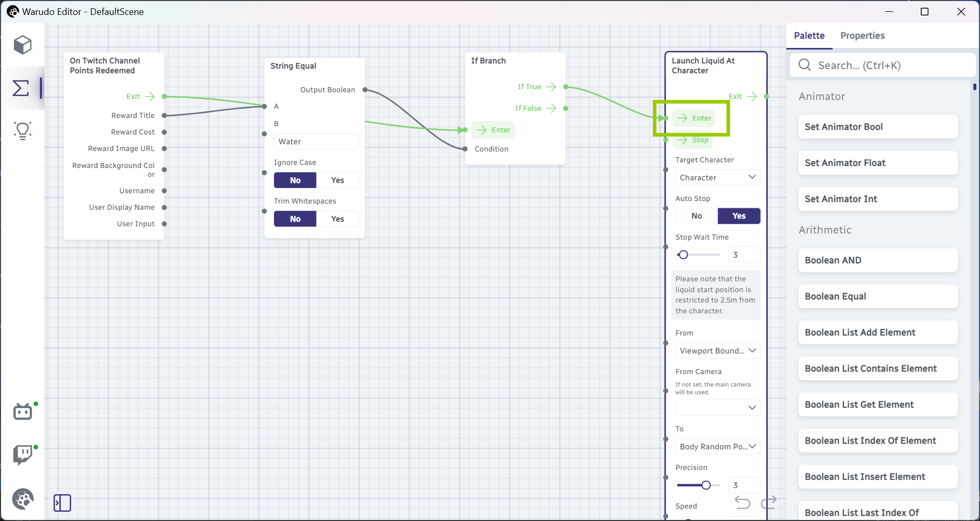Viewport: 980px width, 521px height.
Task: Click the Precision slider handle
Action: [706, 485]
